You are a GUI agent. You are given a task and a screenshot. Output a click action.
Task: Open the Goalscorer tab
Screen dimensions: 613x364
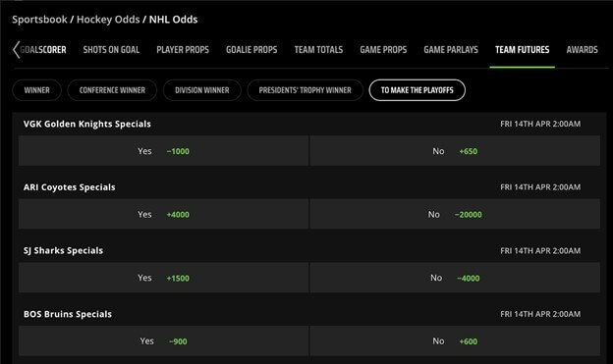pyautogui.click(x=43, y=50)
